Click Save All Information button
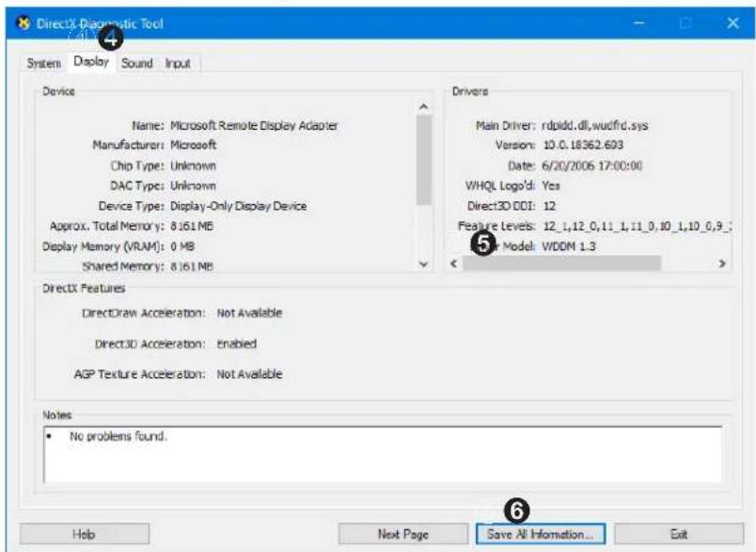Viewport: 756px width, 552px height. (541, 534)
